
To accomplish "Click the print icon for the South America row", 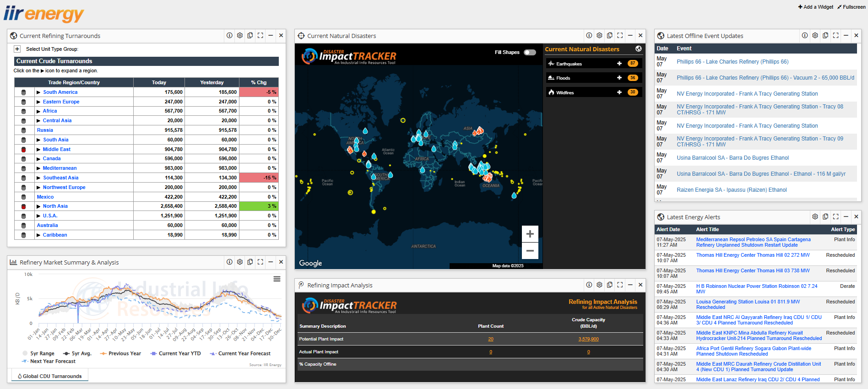I will pyautogui.click(x=23, y=92).
